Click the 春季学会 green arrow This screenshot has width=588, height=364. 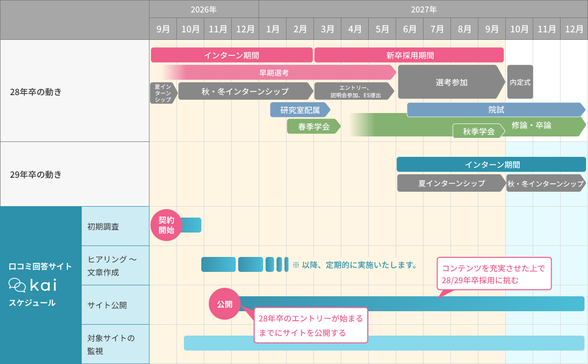tap(314, 126)
